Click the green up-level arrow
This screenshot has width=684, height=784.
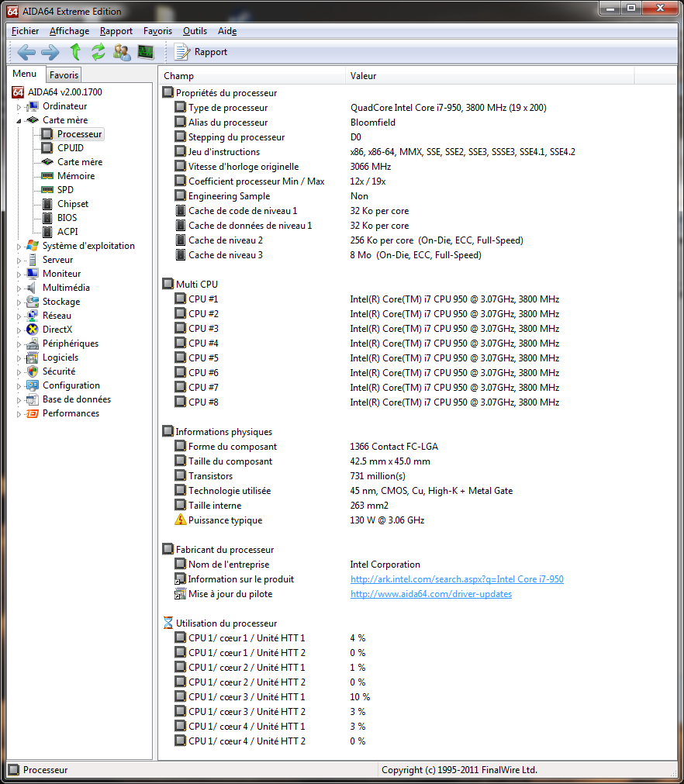[x=75, y=51]
